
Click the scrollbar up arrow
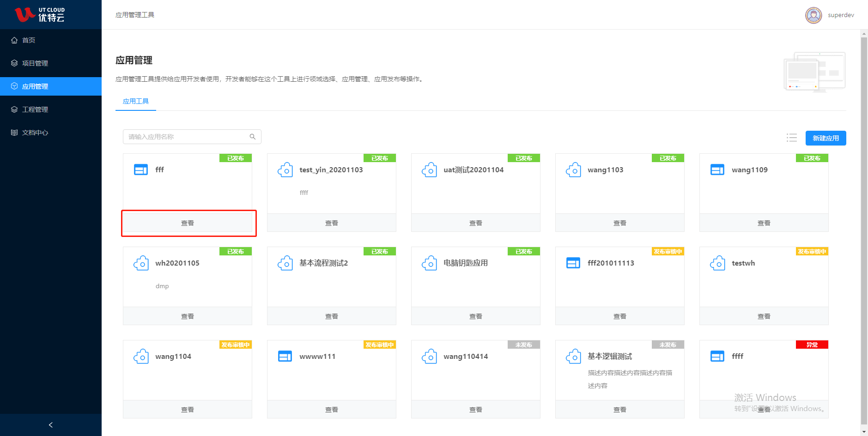[x=864, y=34]
